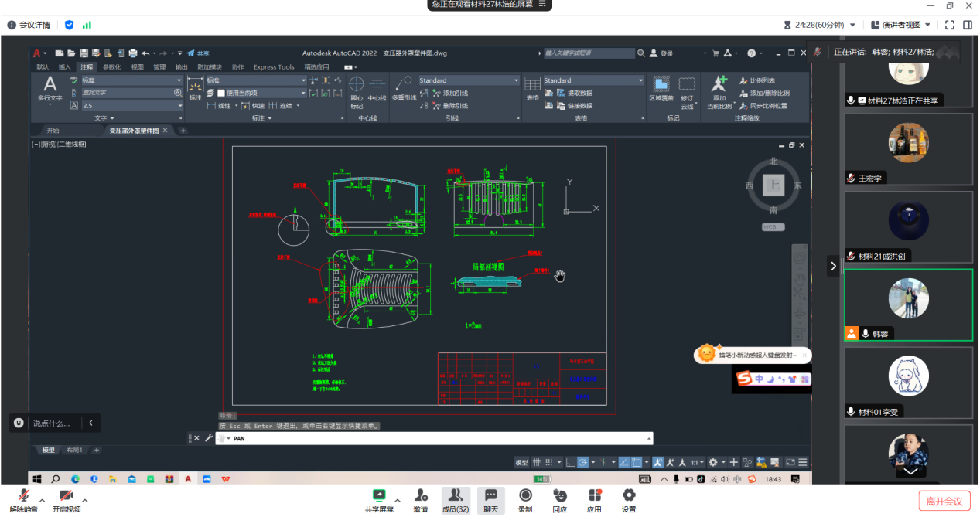This screenshot has width=980, height=517.
Task: Click the 表格 table tool icon
Action: (x=532, y=88)
